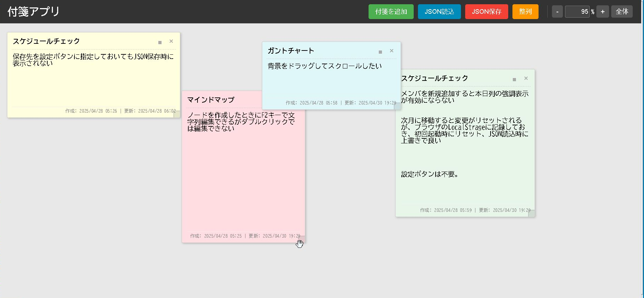Screen dimensions: 644x298
Task: Click text 次月に移動すると変更がリセットされる
Action: (x=461, y=120)
